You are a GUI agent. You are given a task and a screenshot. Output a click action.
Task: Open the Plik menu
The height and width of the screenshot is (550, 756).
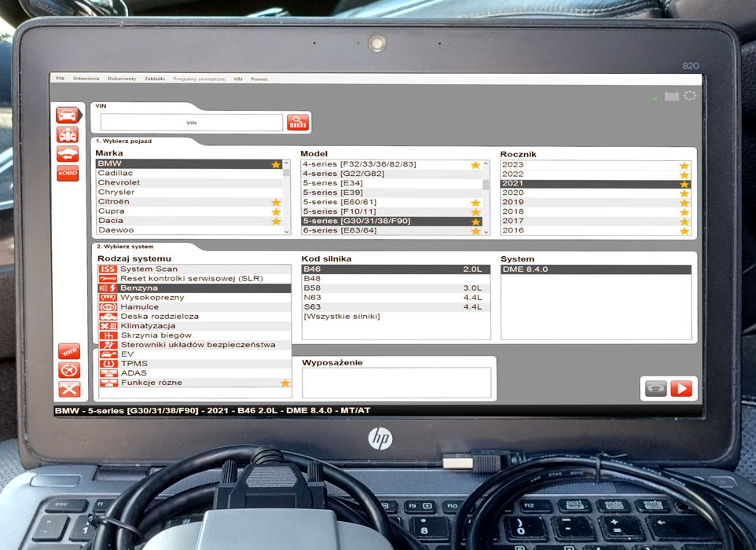(x=60, y=78)
